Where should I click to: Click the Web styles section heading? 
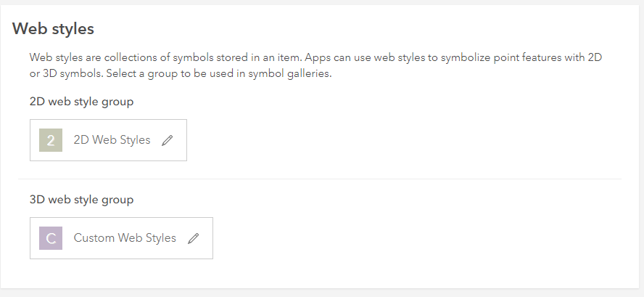(54, 29)
